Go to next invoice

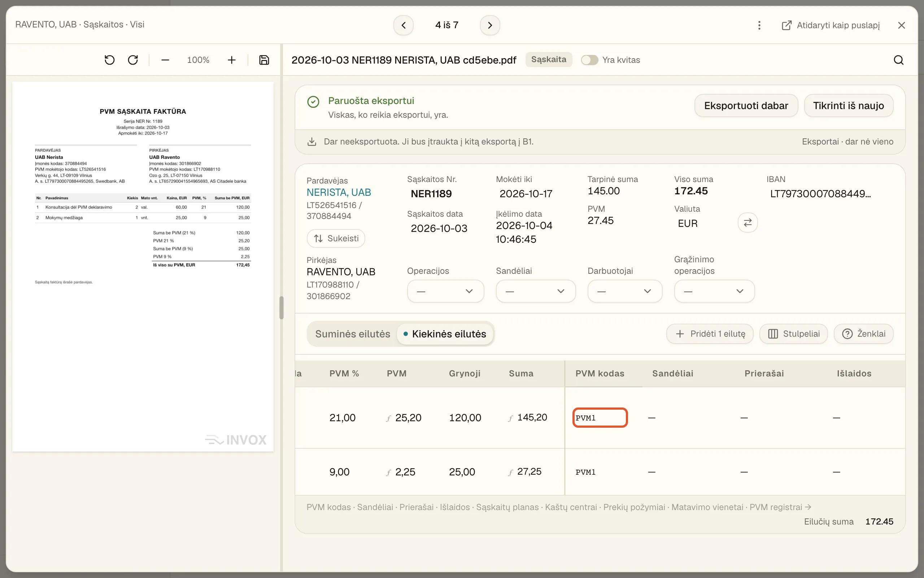point(490,25)
